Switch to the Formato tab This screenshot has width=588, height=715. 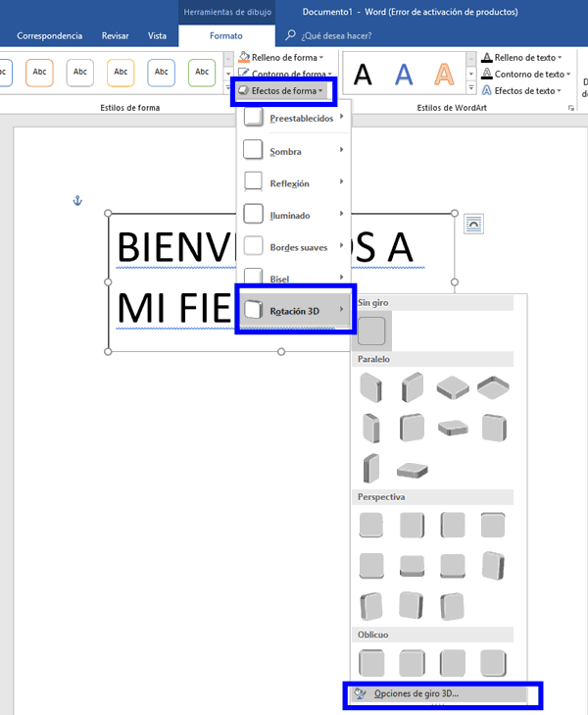226,35
